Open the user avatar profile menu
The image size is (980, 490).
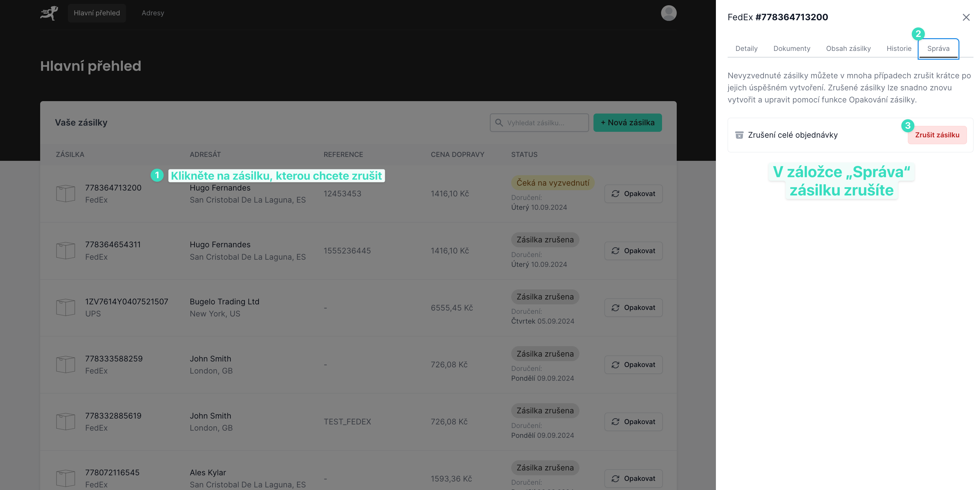[x=669, y=13]
